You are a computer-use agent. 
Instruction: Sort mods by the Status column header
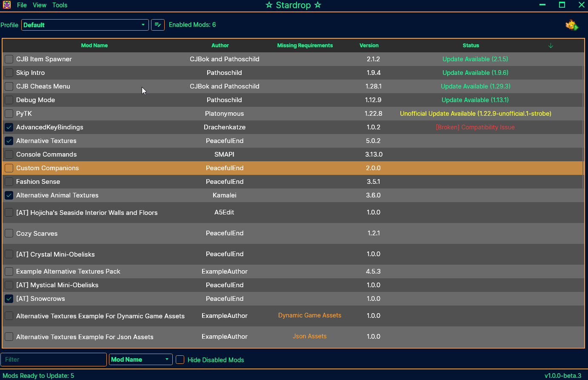(x=471, y=46)
